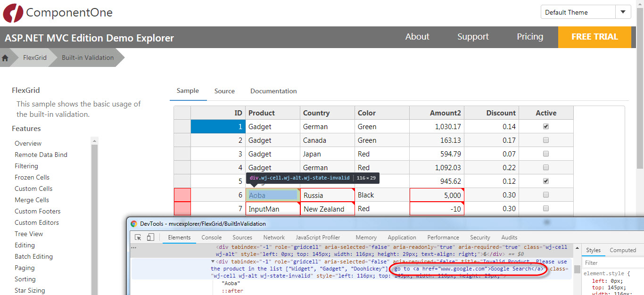The height and width of the screenshot is (295, 644).
Task: Click the DevTools Elements panel scrollbar
Action: pos(577,269)
